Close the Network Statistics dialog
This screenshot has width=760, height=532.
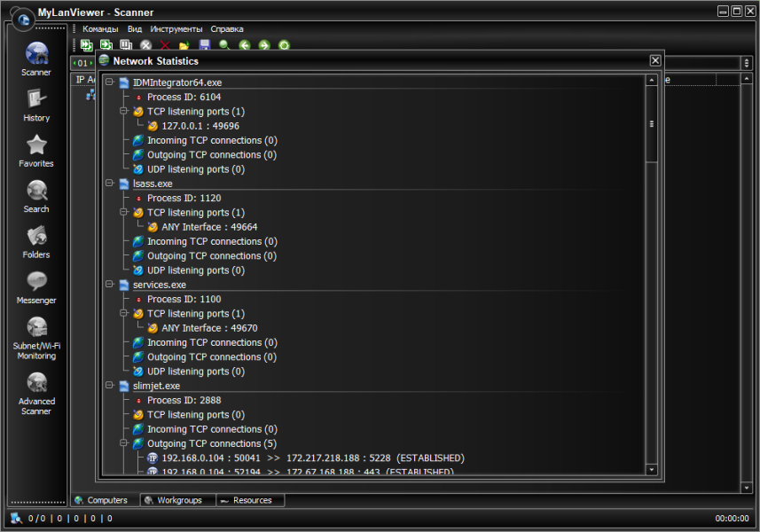click(x=655, y=60)
